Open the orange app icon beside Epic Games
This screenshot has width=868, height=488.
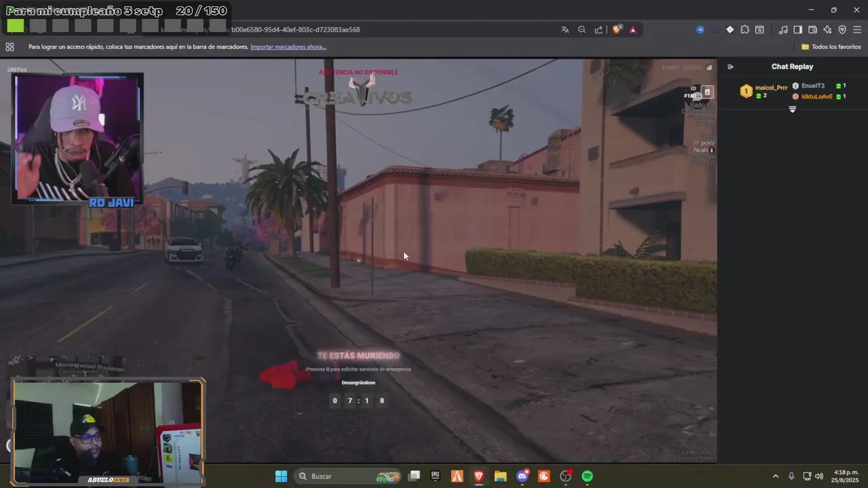tap(457, 476)
